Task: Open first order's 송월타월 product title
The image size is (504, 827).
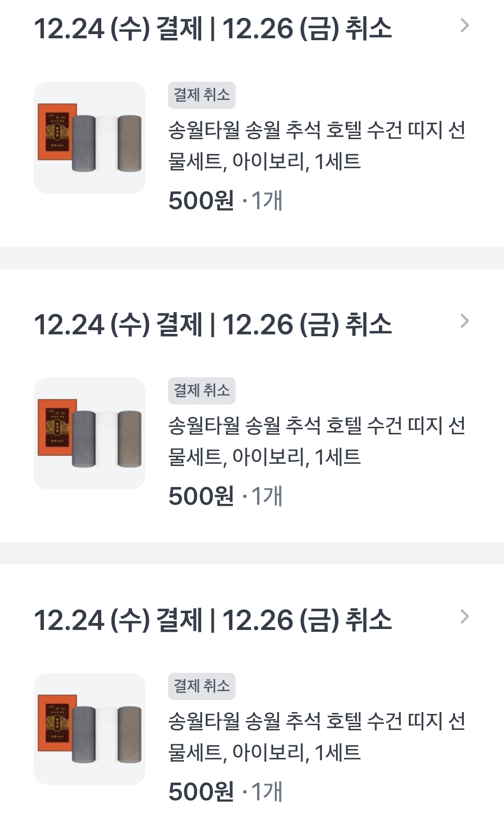Action: coord(316,145)
